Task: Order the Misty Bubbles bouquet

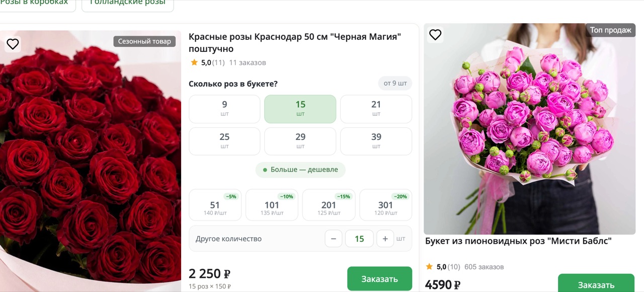Action: point(596,283)
